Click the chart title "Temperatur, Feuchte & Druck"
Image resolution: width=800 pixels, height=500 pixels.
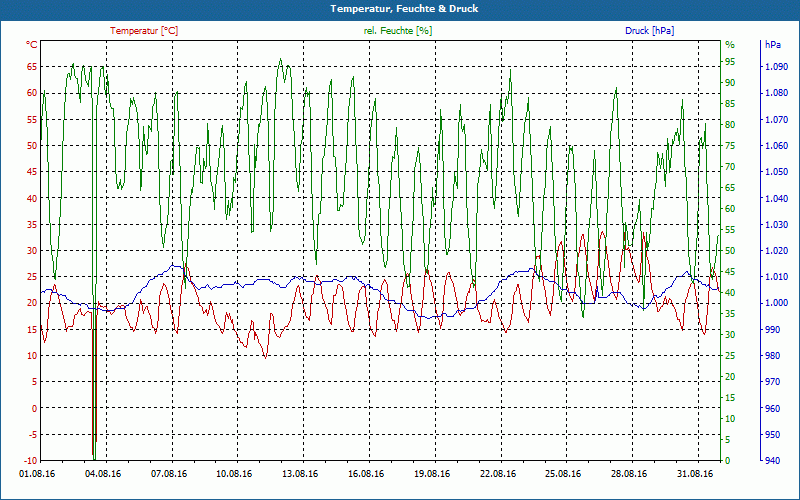point(404,9)
